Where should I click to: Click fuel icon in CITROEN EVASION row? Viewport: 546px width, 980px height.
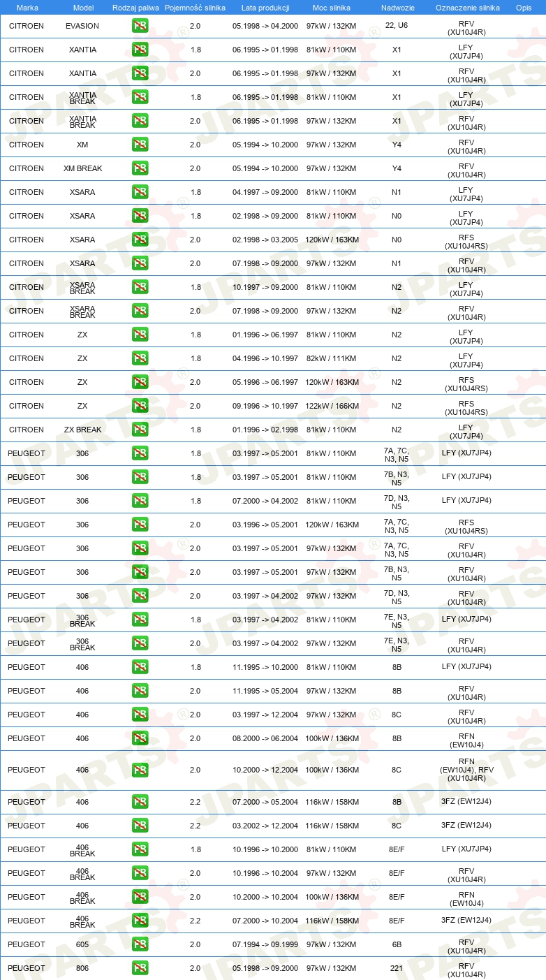pyautogui.click(x=140, y=26)
